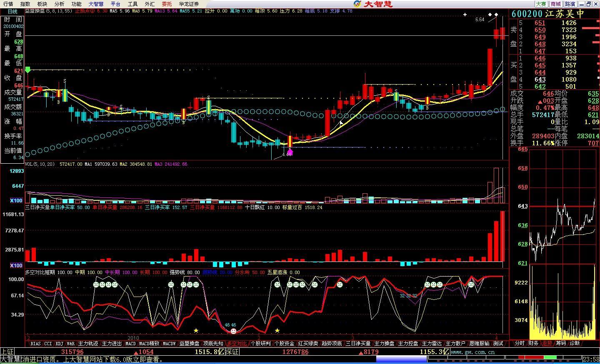Open the 平台 menu
Viewport: 600px width, 364px height.
tap(115, 4)
